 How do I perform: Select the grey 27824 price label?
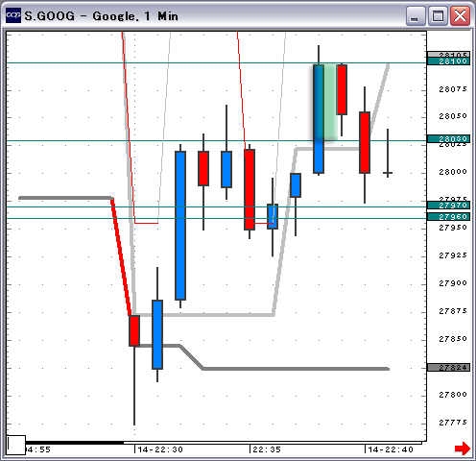pyautogui.click(x=448, y=368)
